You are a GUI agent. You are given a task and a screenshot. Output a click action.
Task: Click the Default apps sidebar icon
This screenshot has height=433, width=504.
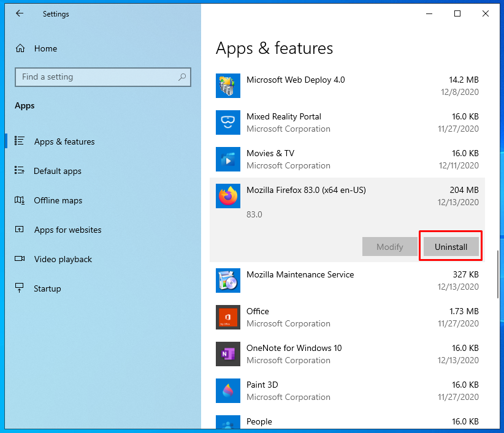19,170
